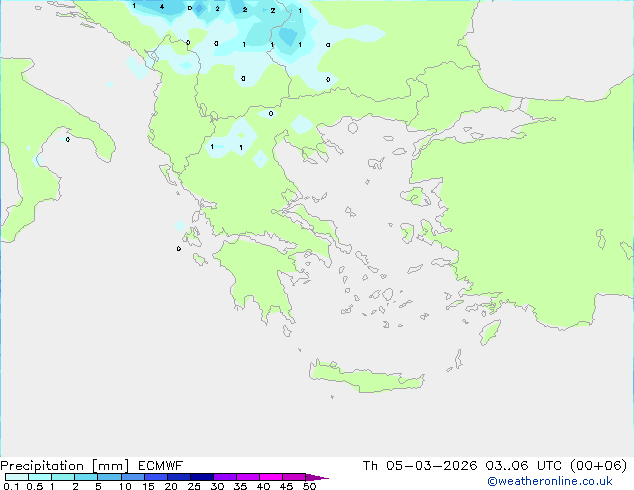
Task: Click the '35' legend scale label
Action: pyautogui.click(x=240, y=486)
